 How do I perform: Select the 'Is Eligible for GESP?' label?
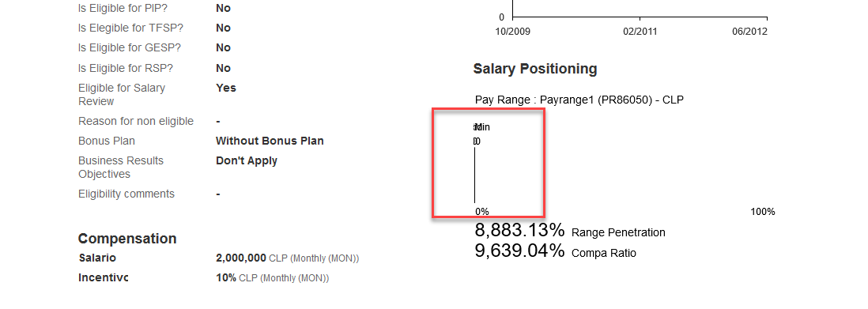[130, 48]
